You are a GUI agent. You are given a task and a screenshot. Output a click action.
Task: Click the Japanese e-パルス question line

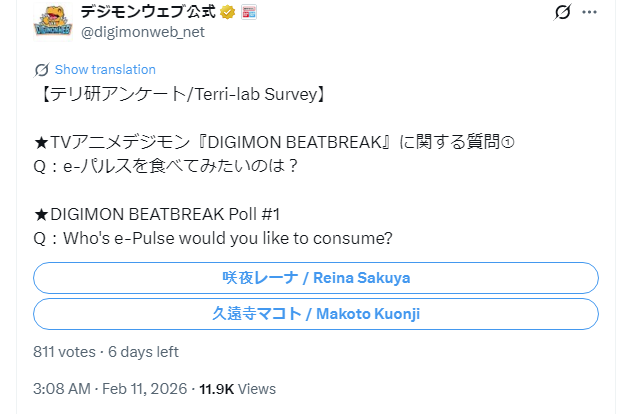167,166
